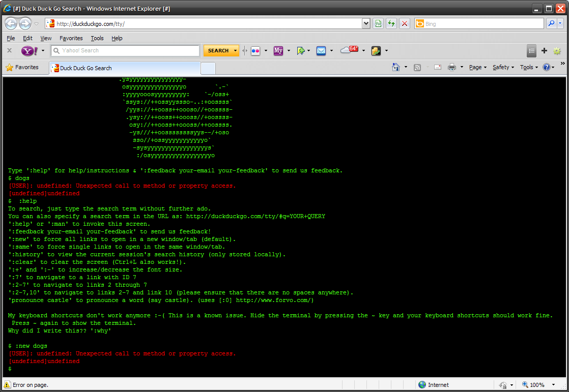Open the Favorites menu

(71, 38)
